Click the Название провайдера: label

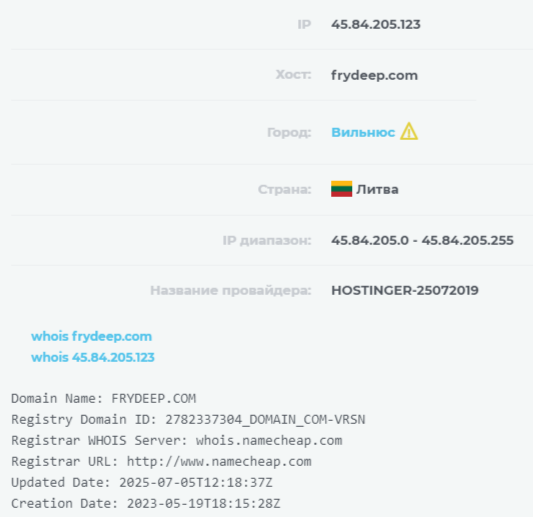click(231, 291)
